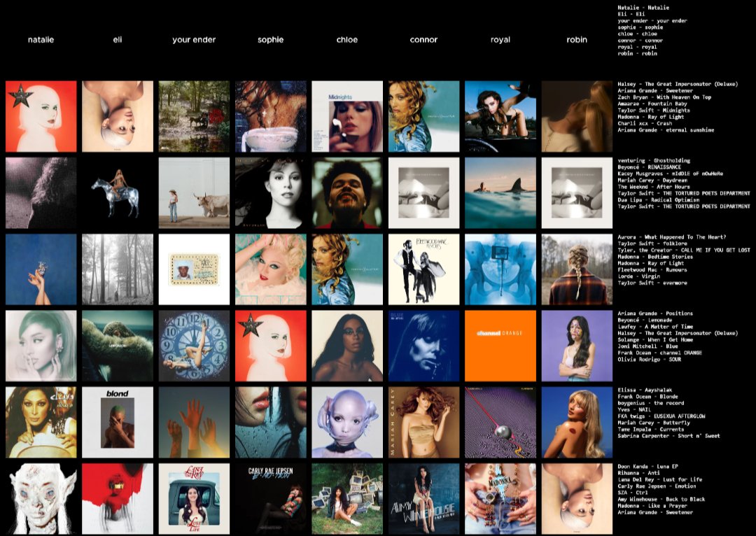This screenshot has height=536, width=756.
Task: Open FKA twigs EUSEXUA Afterglow cover
Action: tap(347, 422)
